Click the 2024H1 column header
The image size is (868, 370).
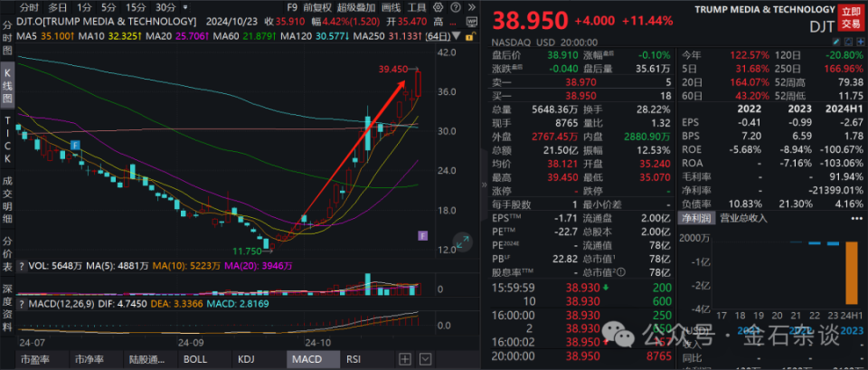pyautogui.click(x=843, y=109)
